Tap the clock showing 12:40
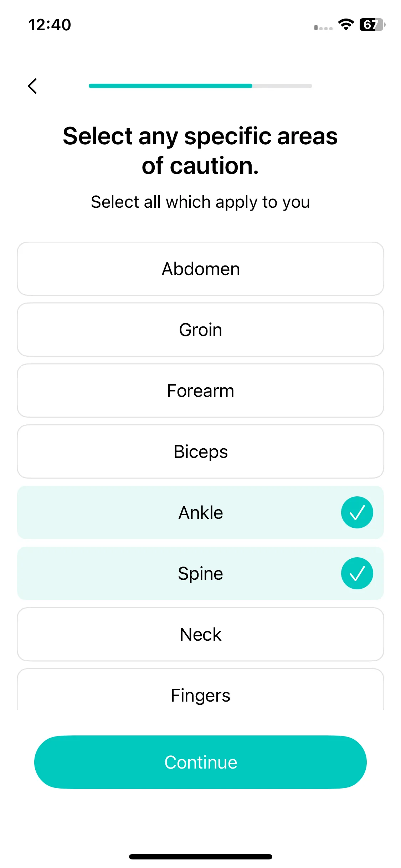401x868 pixels. pos(50,25)
